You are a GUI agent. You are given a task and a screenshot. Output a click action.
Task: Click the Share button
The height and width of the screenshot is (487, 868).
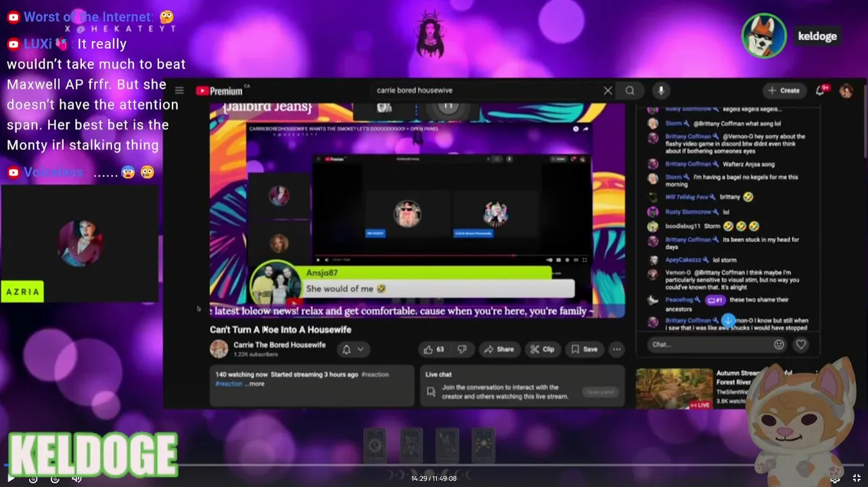[498, 349]
